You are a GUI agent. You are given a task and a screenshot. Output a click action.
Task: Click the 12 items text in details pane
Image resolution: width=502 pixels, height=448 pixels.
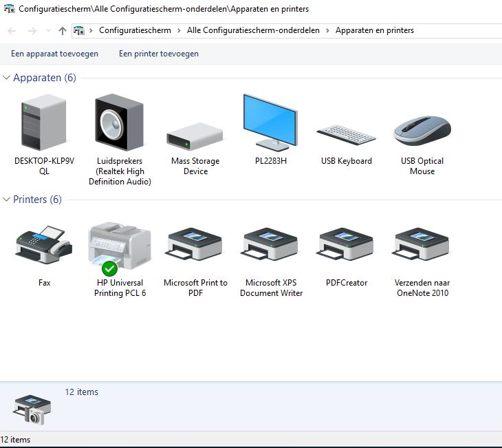pyautogui.click(x=81, y=392)
